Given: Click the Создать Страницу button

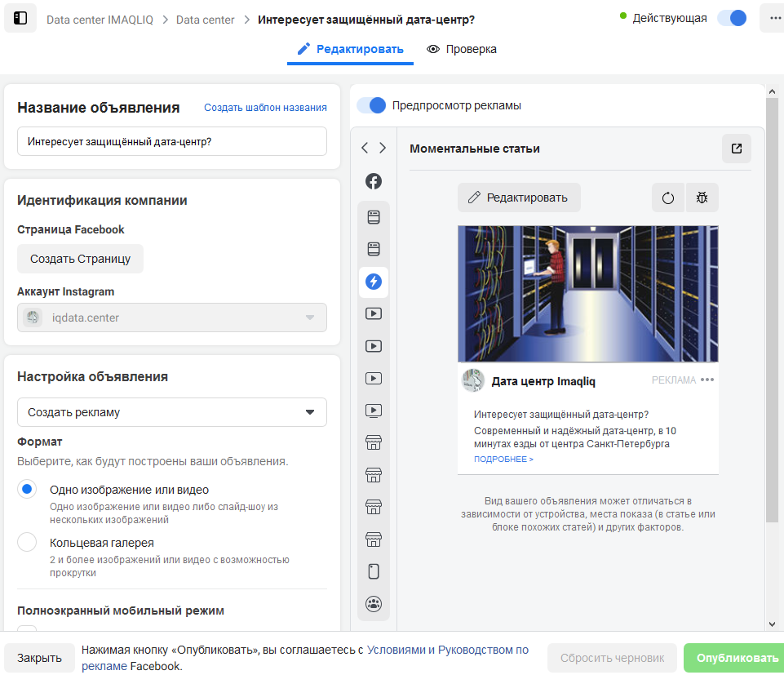Looking at the screenshot, I should coord(81,259).
